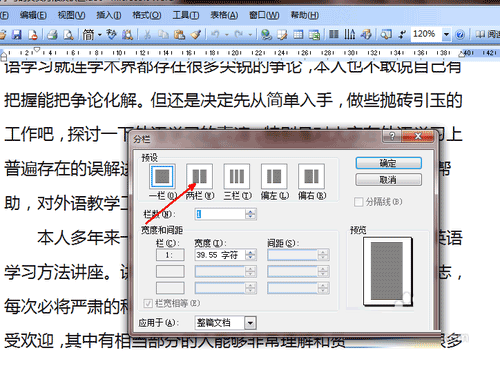500x366 pixels.
Task: Open the 窗口(W) menu
Action: (264, 15)
